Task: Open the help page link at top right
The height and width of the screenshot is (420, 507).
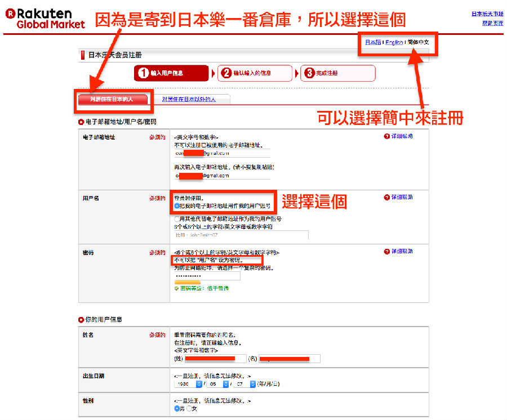Action: (493, 23)
